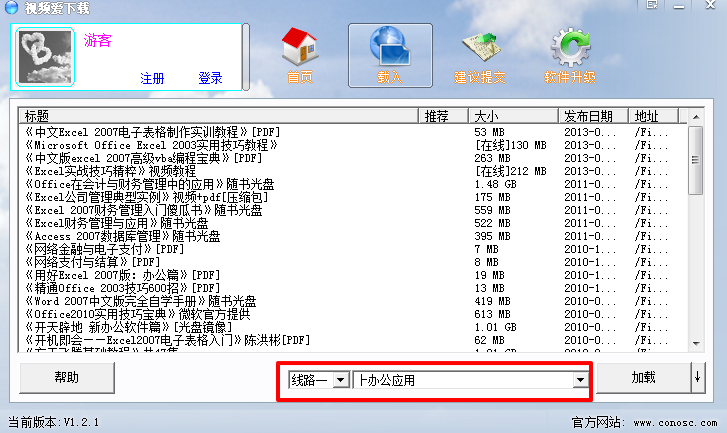Screen dimensions: 727x433
Task: Open 建议提交 suggestion icon
Action: point(479,56)
